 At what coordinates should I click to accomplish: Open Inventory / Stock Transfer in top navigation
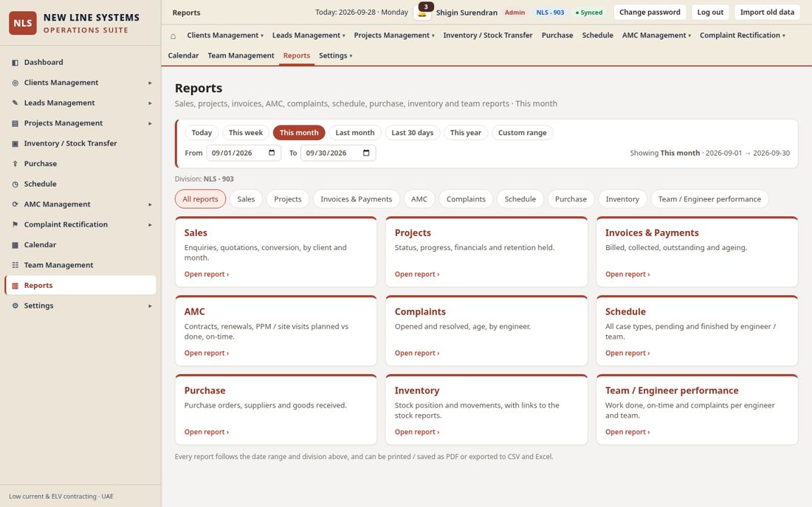[x=488, y=35]
